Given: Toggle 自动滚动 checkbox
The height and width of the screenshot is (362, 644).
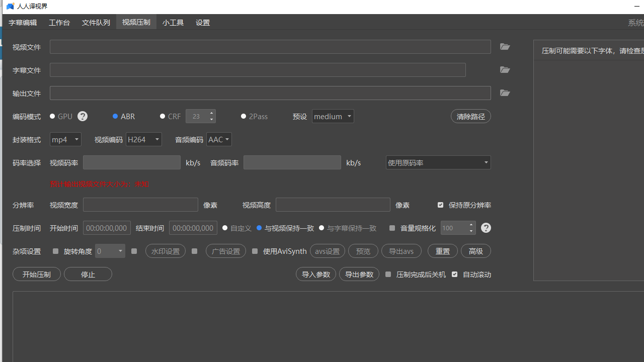Looking at the screenshot, I should tap(454, 274).
